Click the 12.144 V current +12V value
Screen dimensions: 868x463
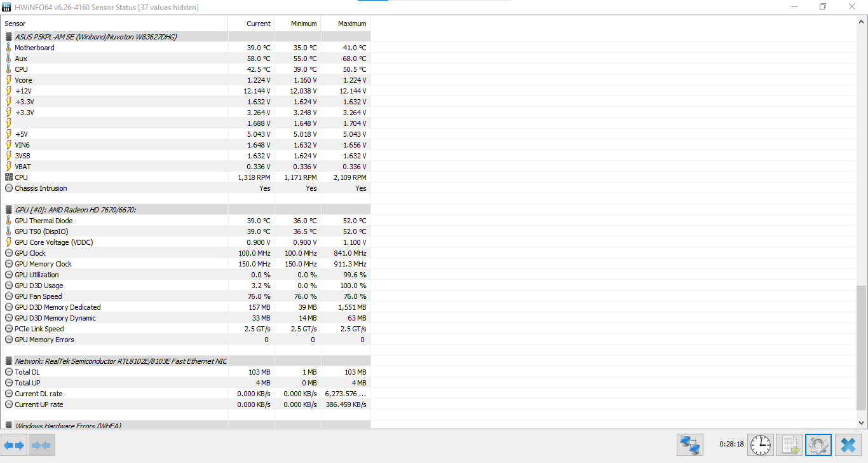[257, 91]
